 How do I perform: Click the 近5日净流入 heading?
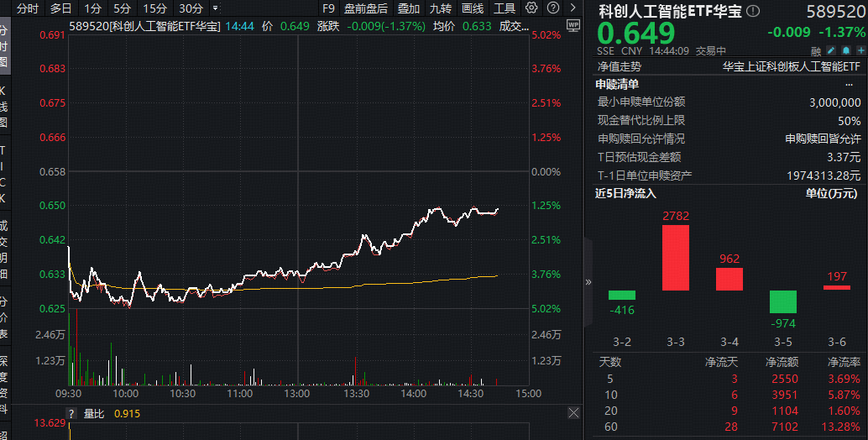pyautogui.click(x=625, y=193)
